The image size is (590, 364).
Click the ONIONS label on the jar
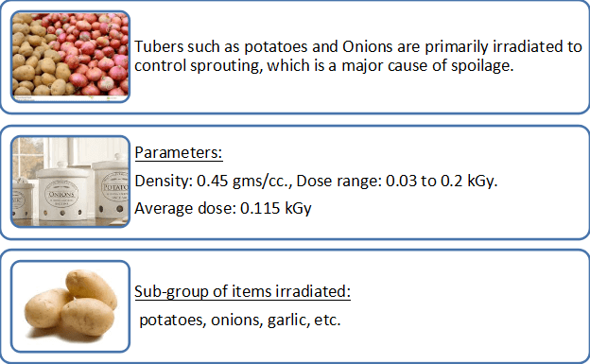pos(61,194)
